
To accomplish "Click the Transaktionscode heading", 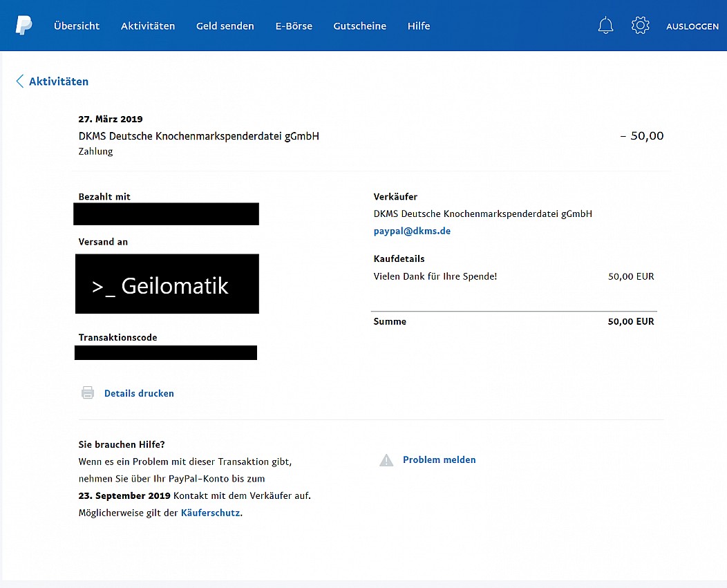I will (117, 338).
